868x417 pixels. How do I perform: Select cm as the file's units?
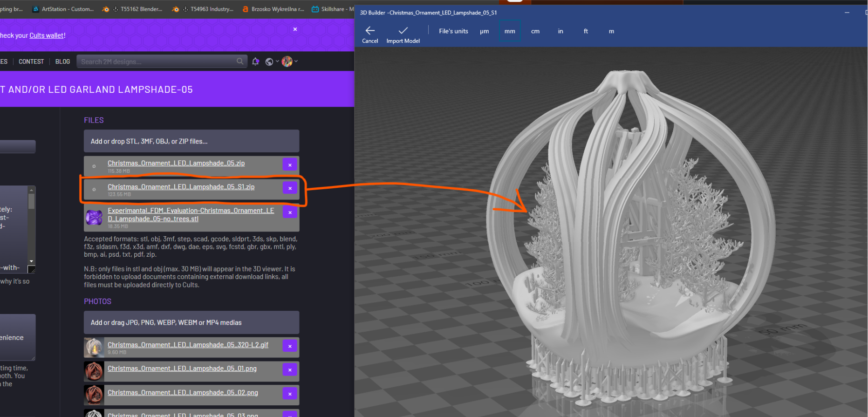535,31
